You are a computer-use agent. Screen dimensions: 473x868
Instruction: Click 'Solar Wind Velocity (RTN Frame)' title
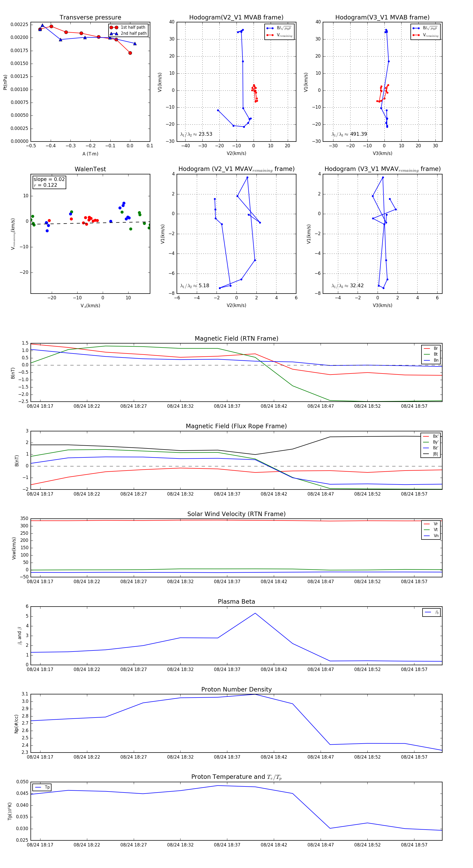tap(236, 514)
